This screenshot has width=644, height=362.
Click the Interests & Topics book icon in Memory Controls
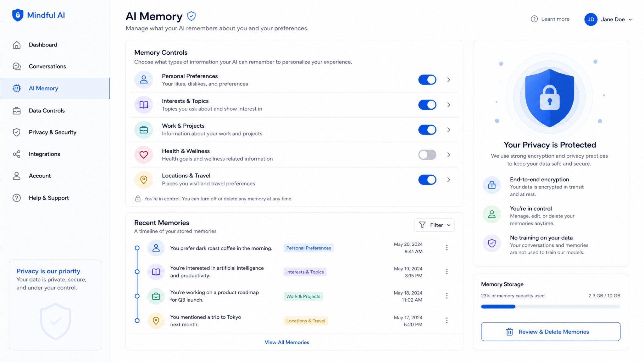[x=144, y=105]
